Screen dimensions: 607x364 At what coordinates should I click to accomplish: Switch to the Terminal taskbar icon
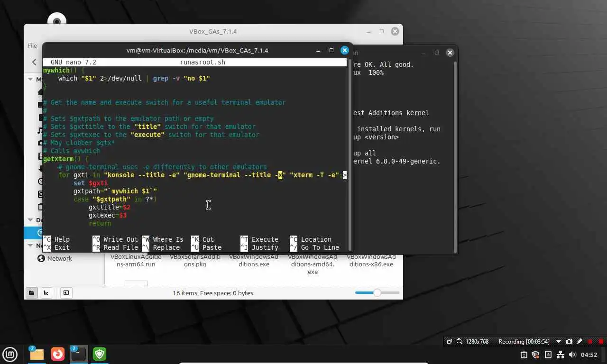point(79,354)
